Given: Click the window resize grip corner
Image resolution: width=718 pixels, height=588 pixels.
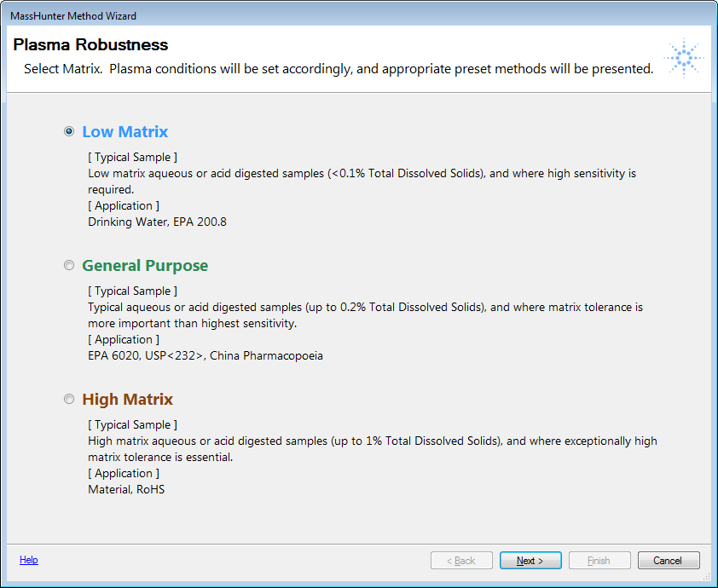Looking at the screenshot, I should tap(707, 579).
